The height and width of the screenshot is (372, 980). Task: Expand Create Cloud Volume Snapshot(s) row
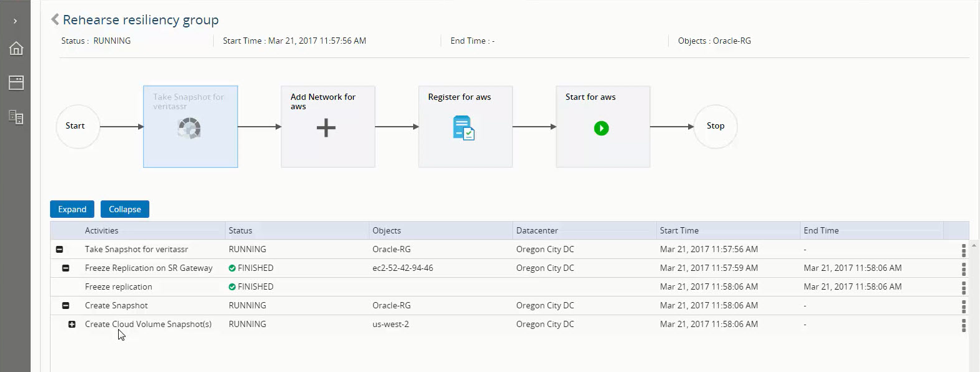[72, 325]
